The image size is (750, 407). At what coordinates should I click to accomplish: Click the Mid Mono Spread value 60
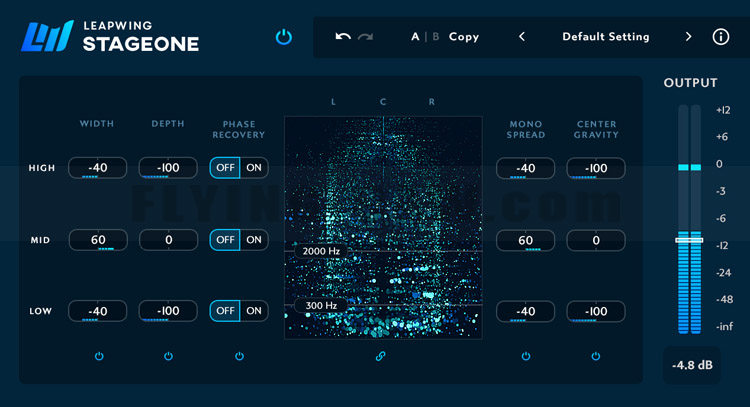pyautogui.click(x=525, y=240)
